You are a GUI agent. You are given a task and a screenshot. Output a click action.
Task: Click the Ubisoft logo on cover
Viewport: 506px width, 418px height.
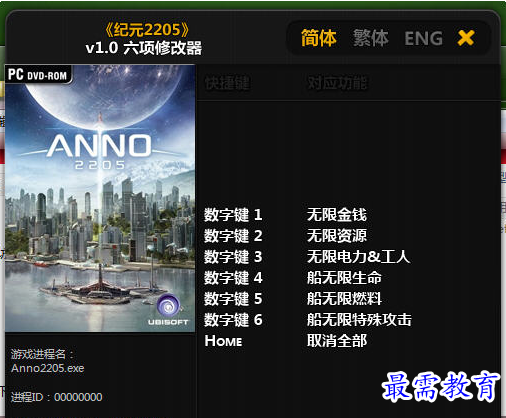168,310
